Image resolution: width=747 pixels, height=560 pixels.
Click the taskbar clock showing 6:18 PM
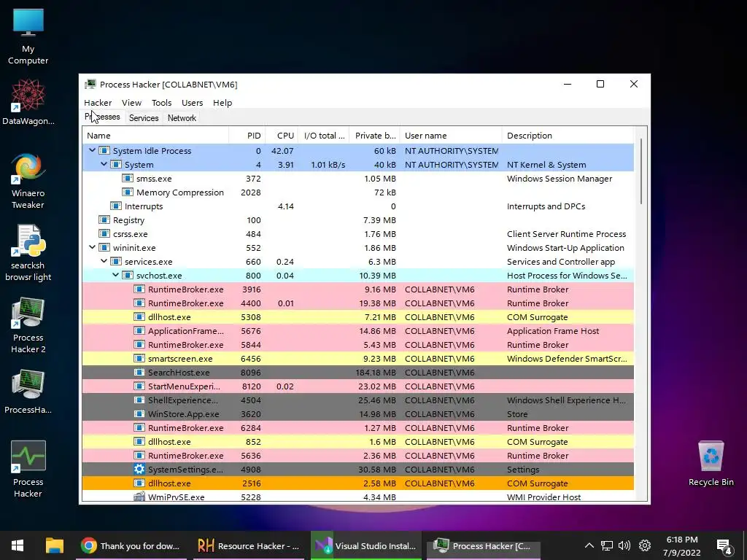pos(682,545)
